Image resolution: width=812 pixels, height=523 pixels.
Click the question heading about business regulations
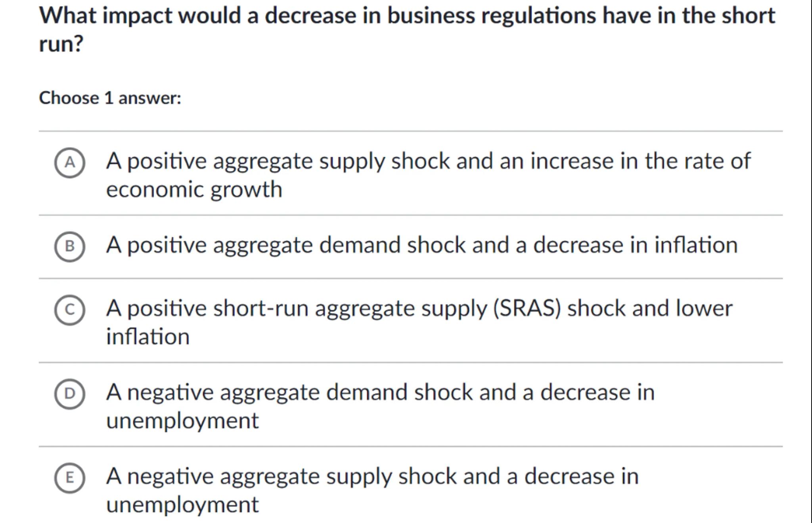coord(407,16)
